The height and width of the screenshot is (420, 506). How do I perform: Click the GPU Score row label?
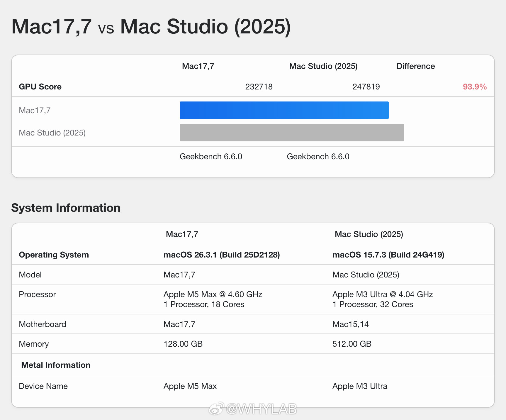(40, 87)
